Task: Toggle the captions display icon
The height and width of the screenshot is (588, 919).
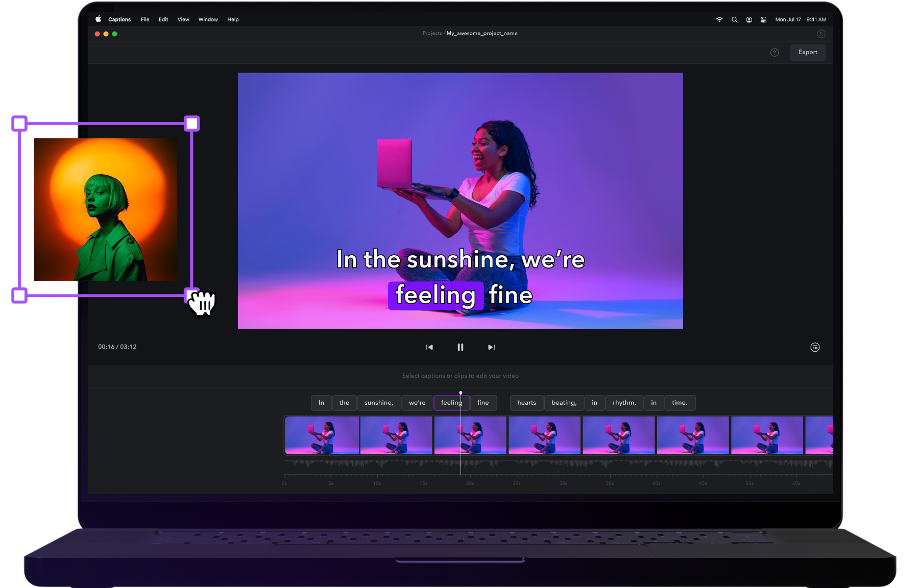Action: pyautogui.click(x=815, y=347)
